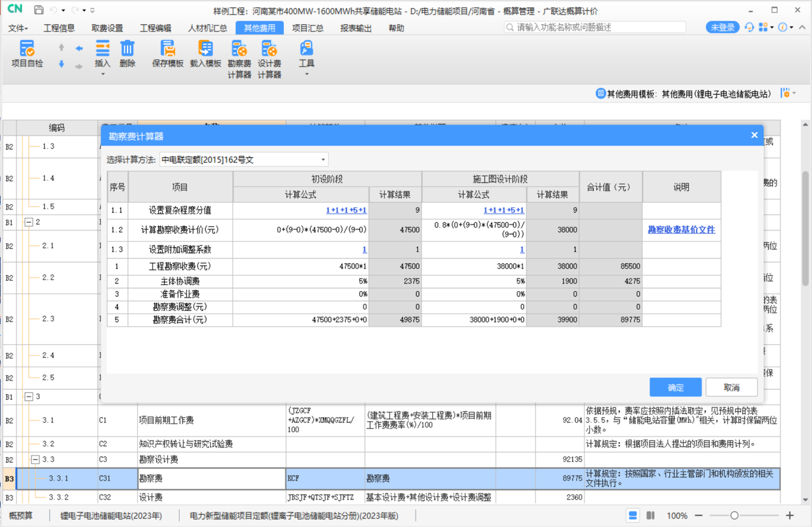The height and width of the screenshot is (527, 812).
Task: Open the quick access customize arrow
Action: [x=92, y=10]
